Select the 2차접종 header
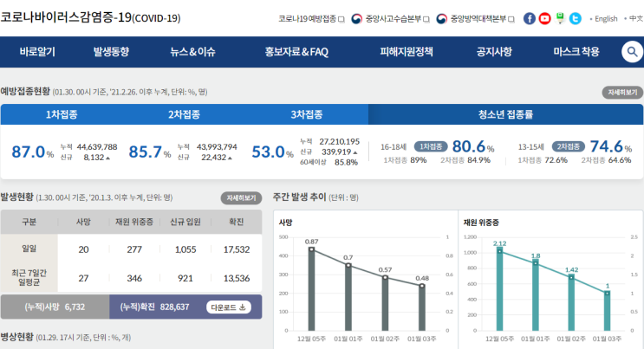The height and width of the screenshot is (349, 644). tap(184, 114)
